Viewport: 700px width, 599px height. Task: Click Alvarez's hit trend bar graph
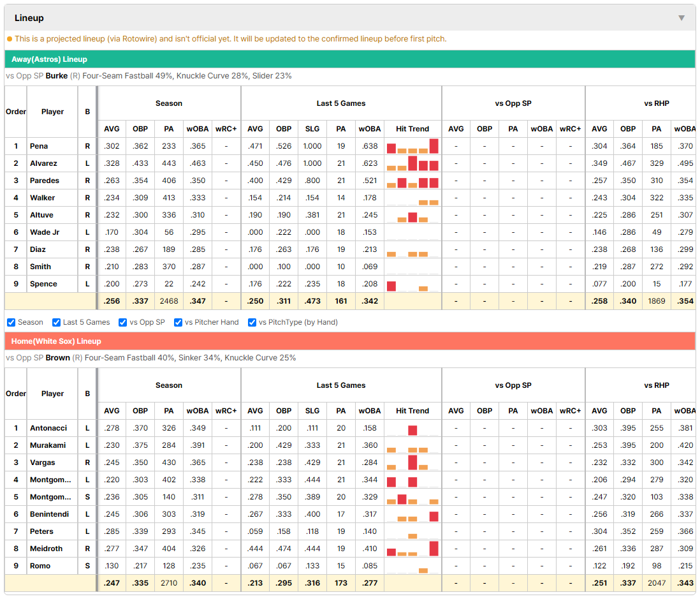[412, 163]
